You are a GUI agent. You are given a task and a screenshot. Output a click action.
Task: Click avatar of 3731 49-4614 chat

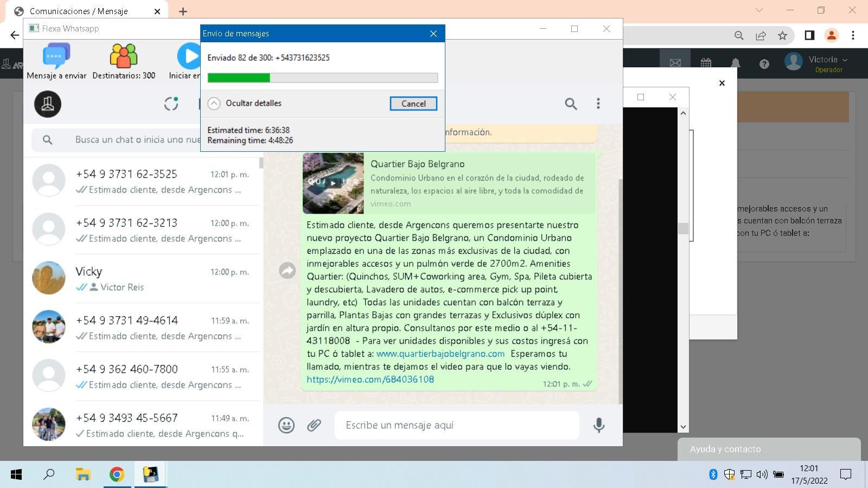[x=49, y=326]
